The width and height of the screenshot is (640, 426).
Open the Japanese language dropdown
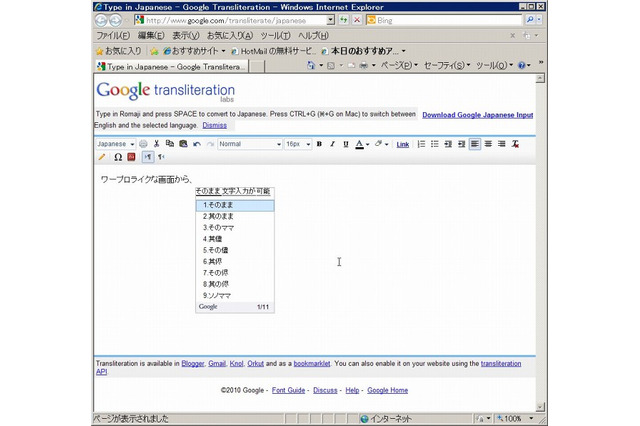pyautogui.click(x=116, y=144)
